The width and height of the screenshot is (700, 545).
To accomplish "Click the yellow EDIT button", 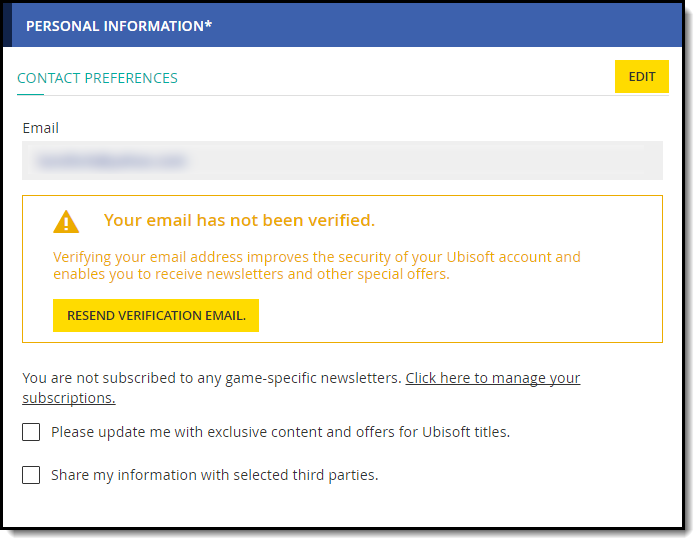I will point(642,77).
